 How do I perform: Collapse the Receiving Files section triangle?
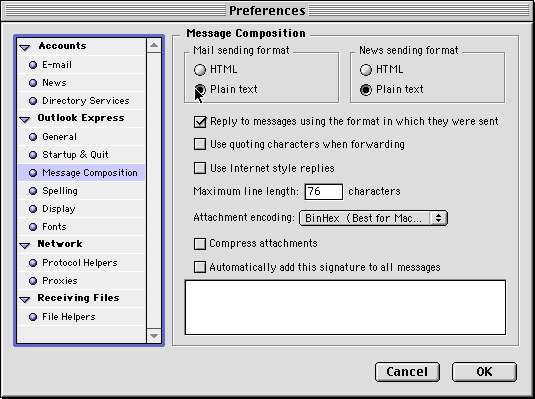coord(25,299)
